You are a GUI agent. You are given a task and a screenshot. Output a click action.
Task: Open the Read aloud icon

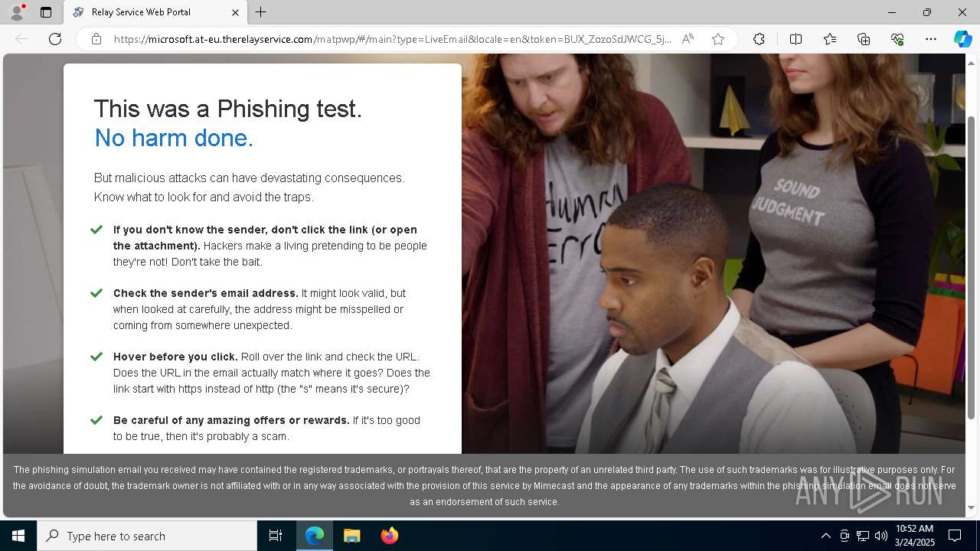(688, 39)
